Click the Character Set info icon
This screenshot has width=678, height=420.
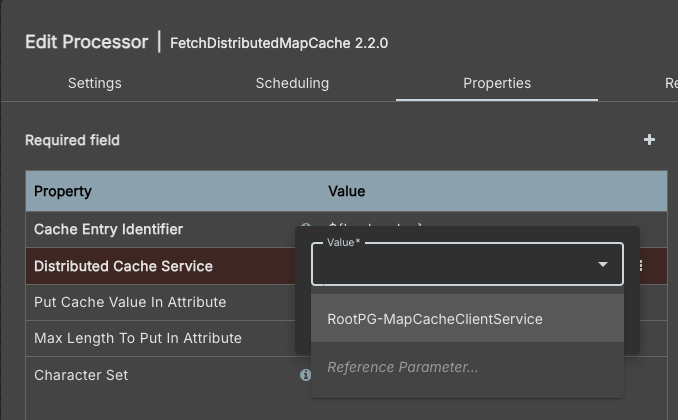305,375
